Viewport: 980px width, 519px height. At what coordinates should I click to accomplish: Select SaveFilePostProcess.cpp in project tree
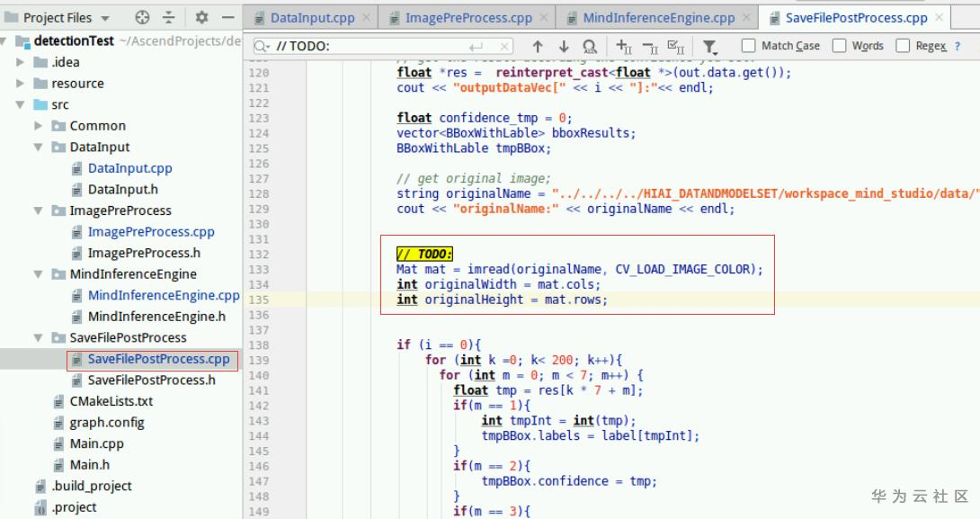coord(158,359)
